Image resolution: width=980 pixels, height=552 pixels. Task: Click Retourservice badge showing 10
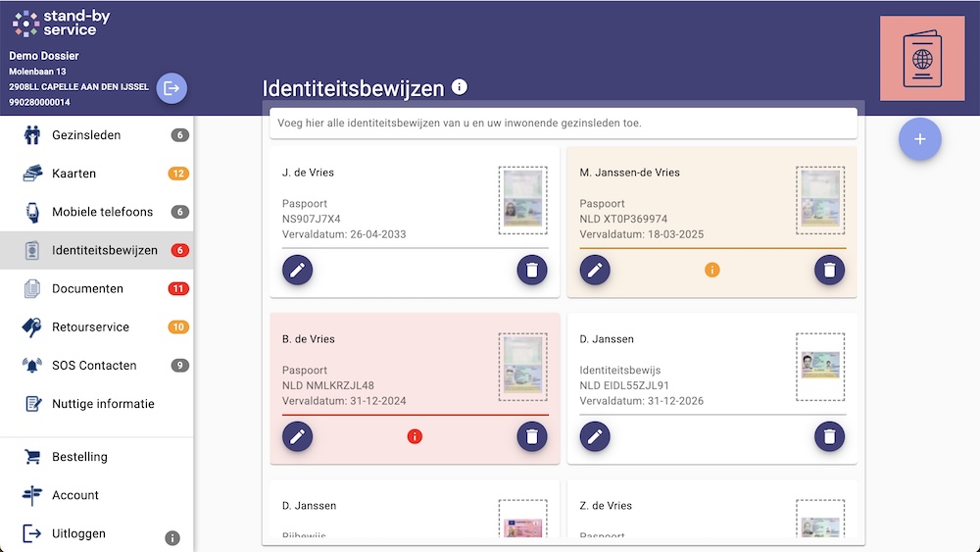(x=178, y=326)
